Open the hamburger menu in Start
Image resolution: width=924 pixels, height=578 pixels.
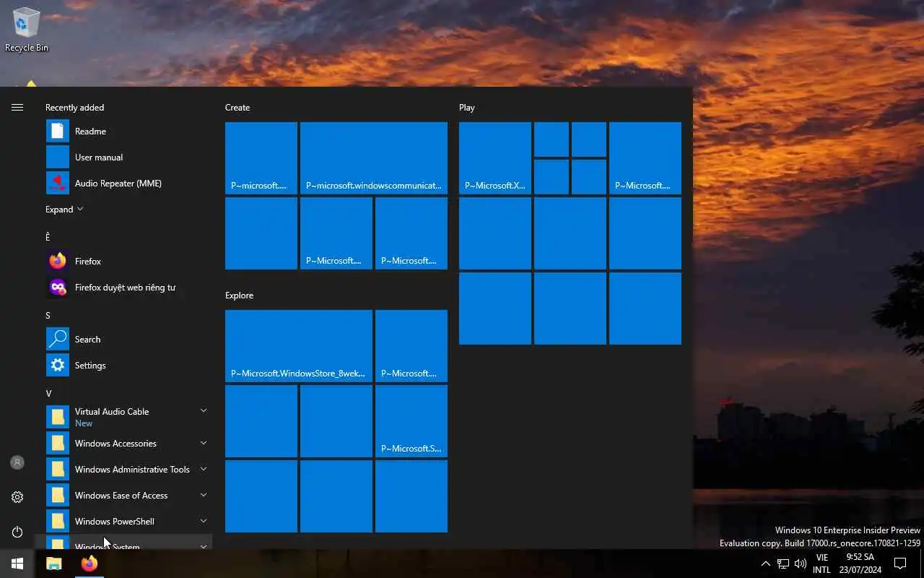(x=17, y=107)
